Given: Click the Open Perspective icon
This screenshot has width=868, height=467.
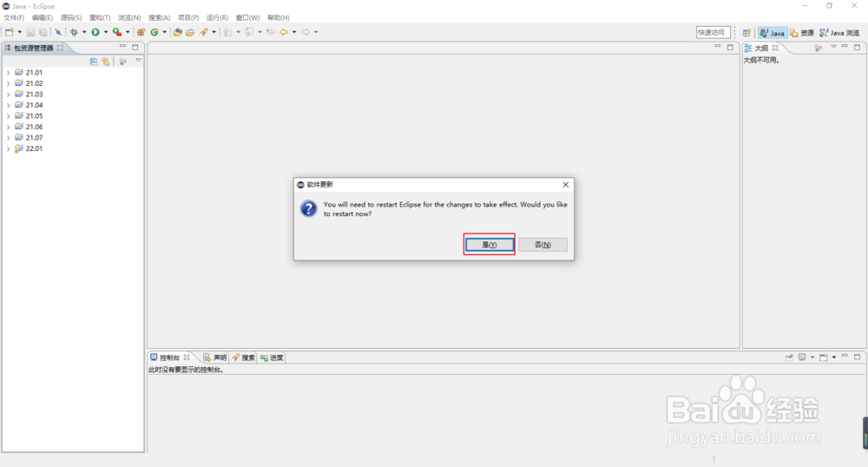Looking at the screenshot, I should pyautogui.click(x=746, y=33).
